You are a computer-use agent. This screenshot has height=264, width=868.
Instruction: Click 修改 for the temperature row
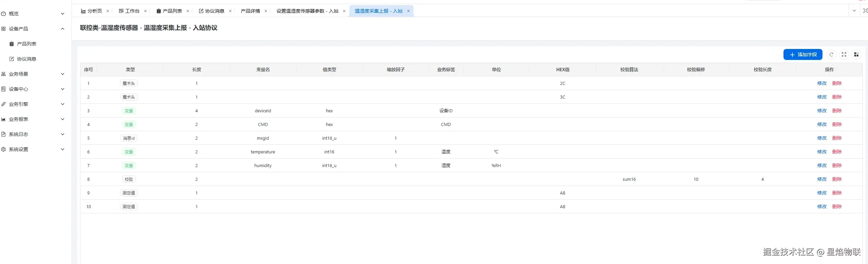click(822, 152)
